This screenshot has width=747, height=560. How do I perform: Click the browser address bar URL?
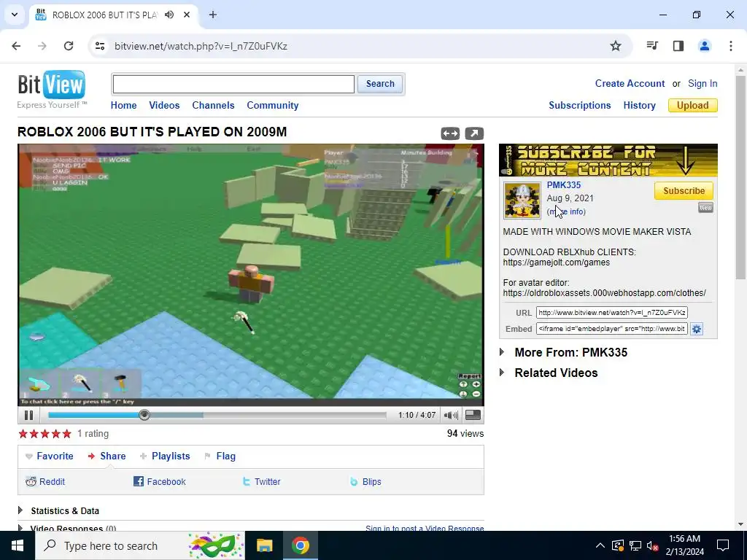tap(201, 46)
